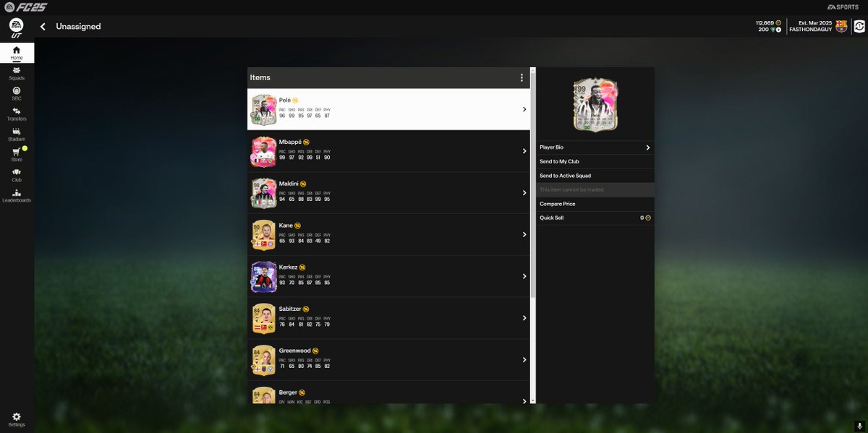The height and width of the screenshot is (433, 868).
Task: Expand the Pelé item details
Action: pos(524,109)
